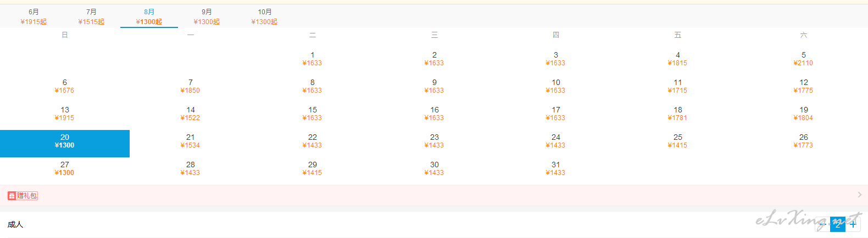Switch to the 6月 month tab
868x238 pixels.
34,16
